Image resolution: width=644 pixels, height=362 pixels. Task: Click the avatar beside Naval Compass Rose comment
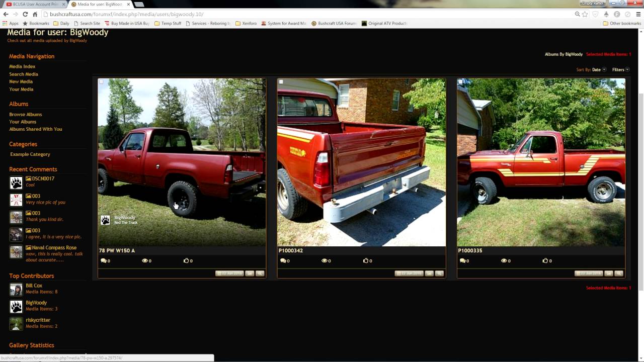(16, 251)
